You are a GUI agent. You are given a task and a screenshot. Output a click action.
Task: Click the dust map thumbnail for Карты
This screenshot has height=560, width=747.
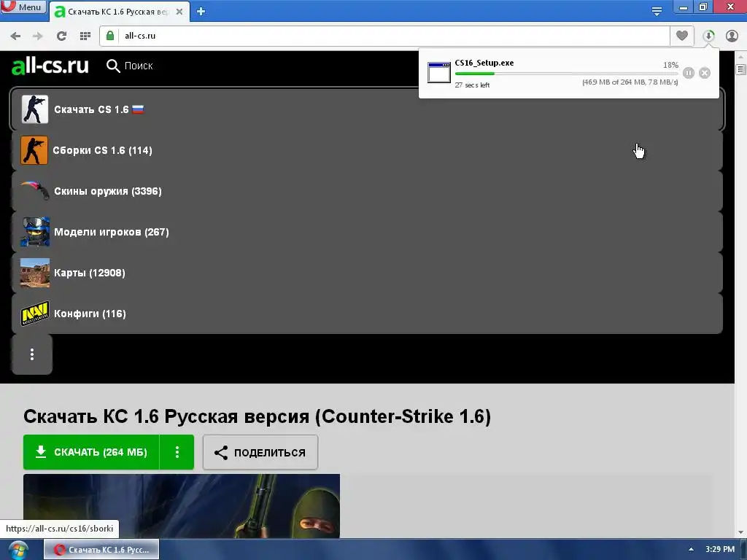pos(35,273)
